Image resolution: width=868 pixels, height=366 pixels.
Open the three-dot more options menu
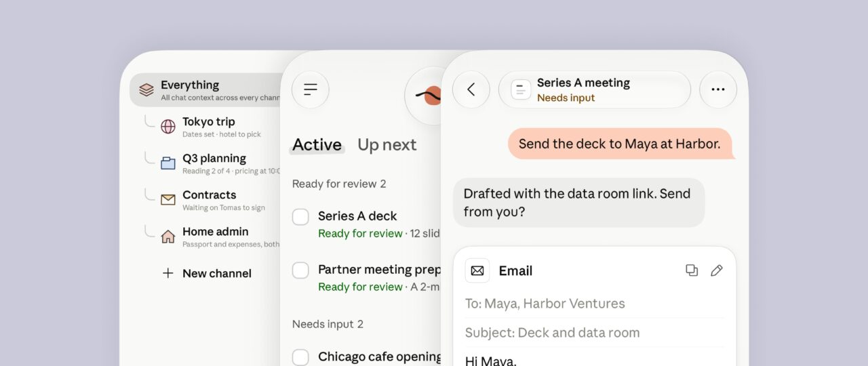(x=718, y=89)
